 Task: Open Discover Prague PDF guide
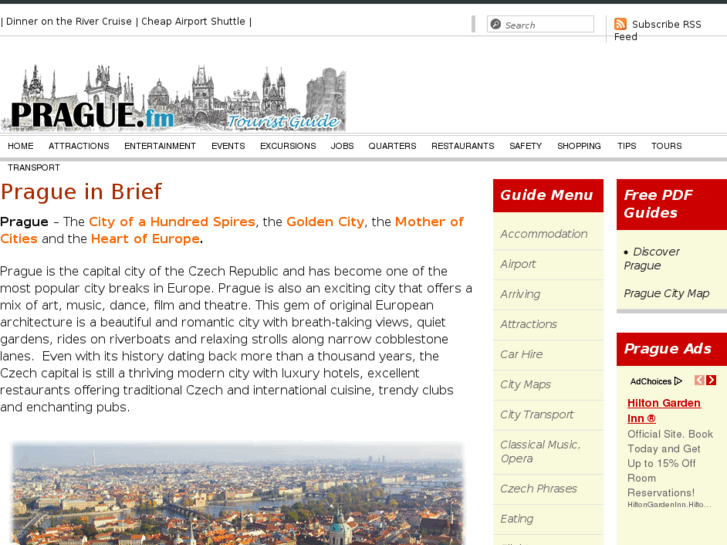click(651, 258)
